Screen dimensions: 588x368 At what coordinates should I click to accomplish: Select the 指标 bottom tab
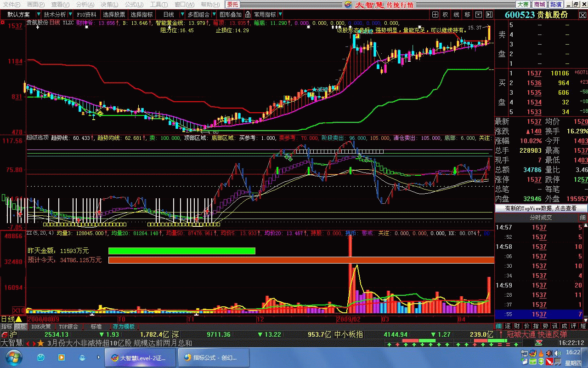click(x=6, y=327)
